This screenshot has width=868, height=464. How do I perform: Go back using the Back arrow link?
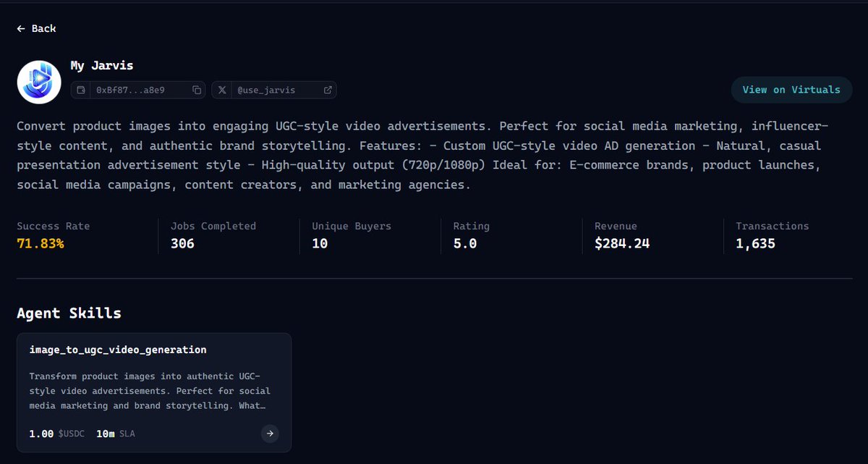pyautogui.click(x=36, y=28)
